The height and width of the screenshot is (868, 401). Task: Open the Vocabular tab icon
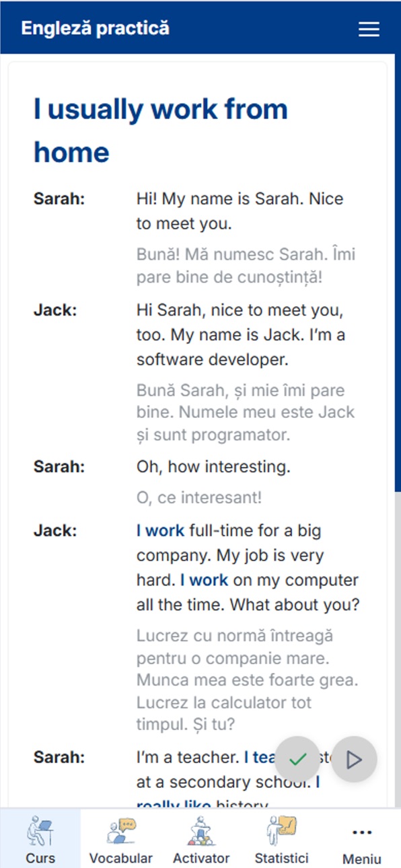121,830
